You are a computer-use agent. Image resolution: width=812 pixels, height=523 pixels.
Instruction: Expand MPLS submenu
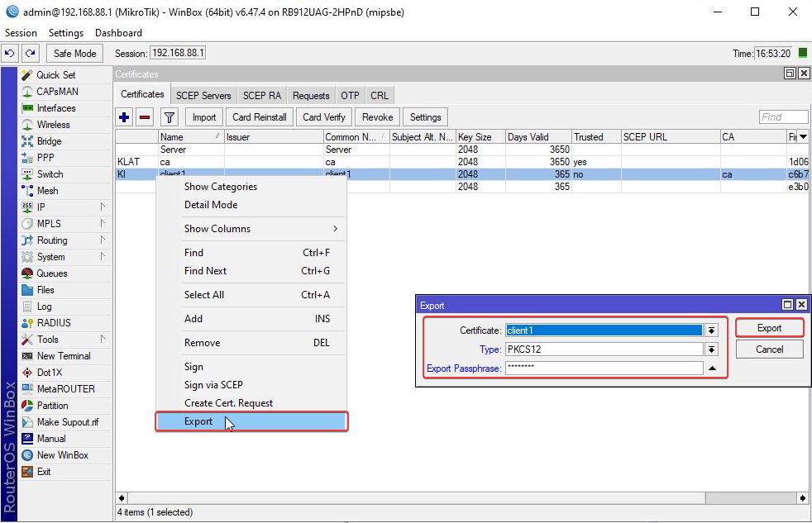[x=103, y=223]
